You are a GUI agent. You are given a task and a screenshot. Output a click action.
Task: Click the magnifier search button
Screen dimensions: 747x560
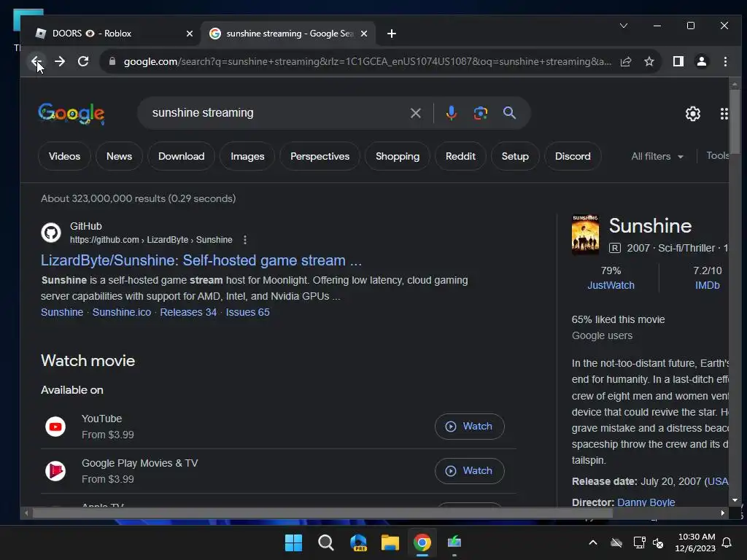click(509, 113)
